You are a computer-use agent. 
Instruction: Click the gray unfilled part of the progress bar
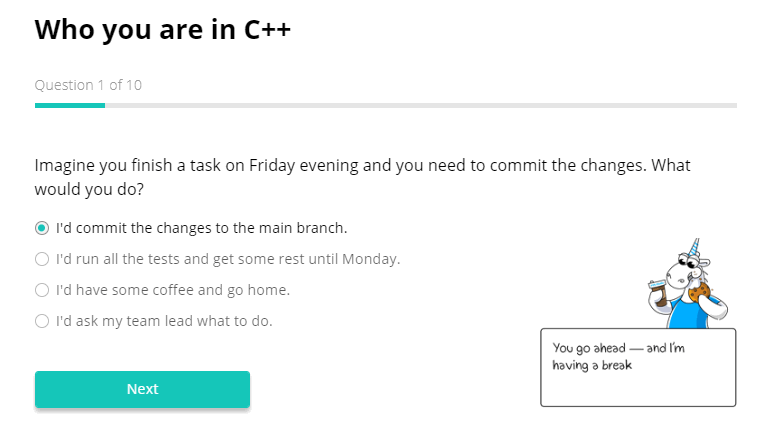420,105
